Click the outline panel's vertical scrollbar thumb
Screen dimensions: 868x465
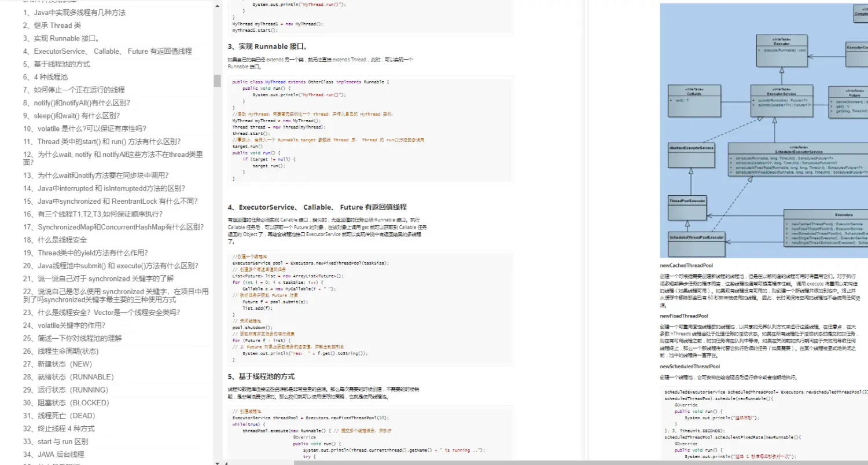click(218, 80)
